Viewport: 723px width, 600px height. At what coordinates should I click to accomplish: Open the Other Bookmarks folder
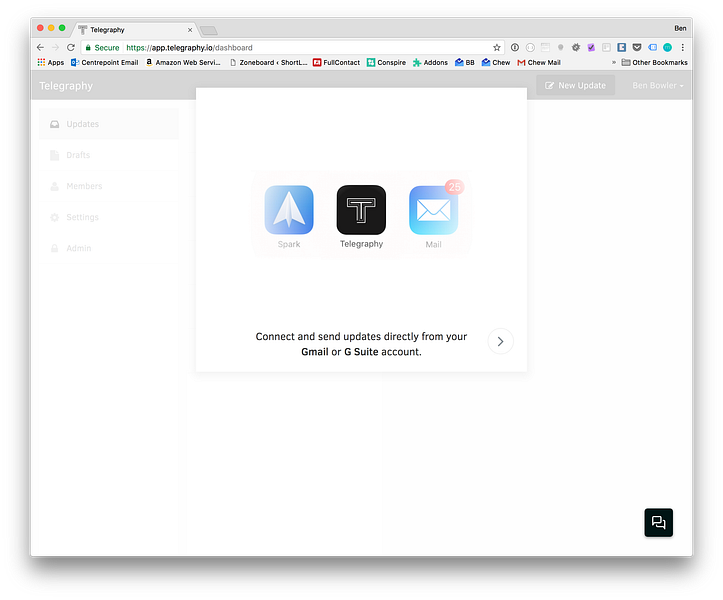click(x=654, y=62)
